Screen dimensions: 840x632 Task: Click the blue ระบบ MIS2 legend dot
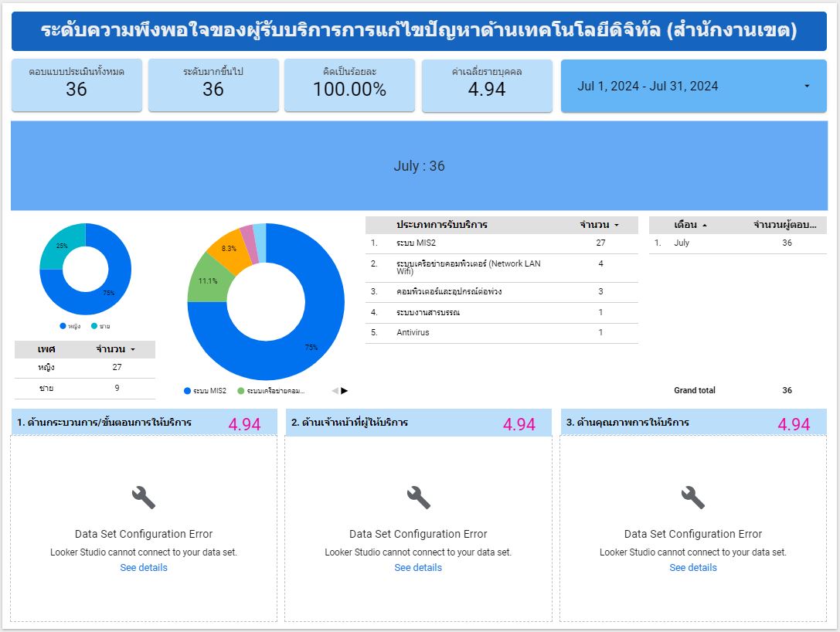187,391
